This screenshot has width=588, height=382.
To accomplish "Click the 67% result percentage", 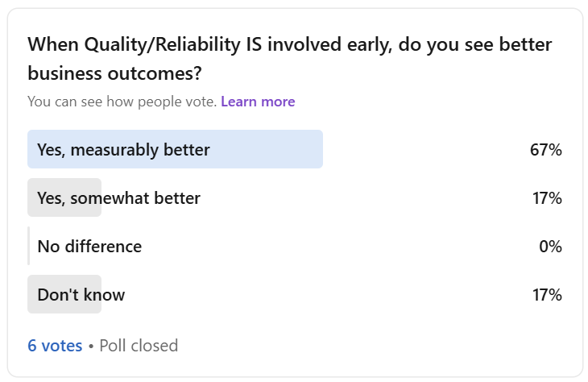I will coord(545,150).
